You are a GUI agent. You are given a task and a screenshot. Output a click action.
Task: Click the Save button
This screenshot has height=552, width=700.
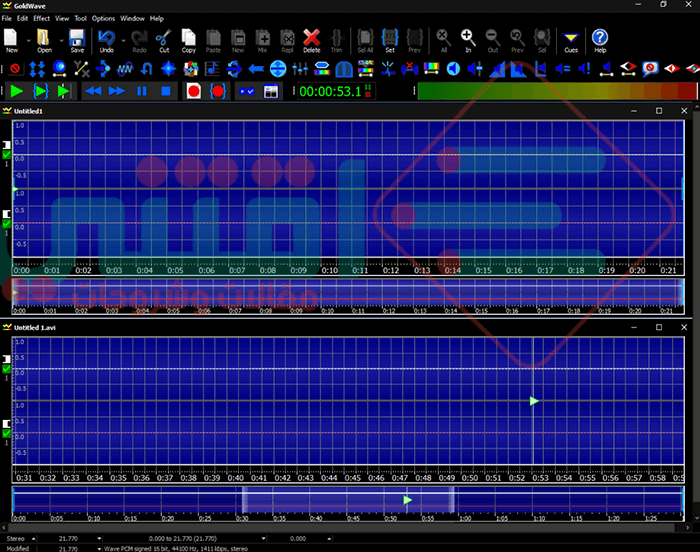(77, 41)
